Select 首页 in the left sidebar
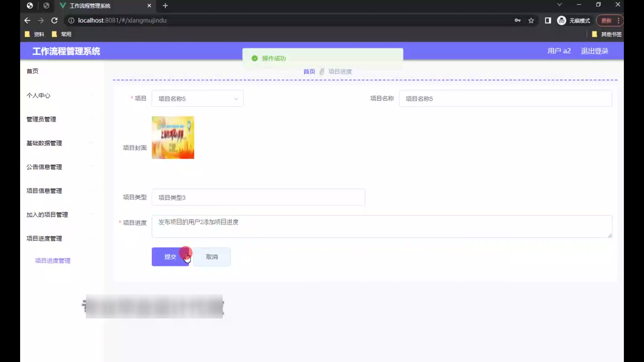Screen dimensions: 644x362 [x=33, y=71]
